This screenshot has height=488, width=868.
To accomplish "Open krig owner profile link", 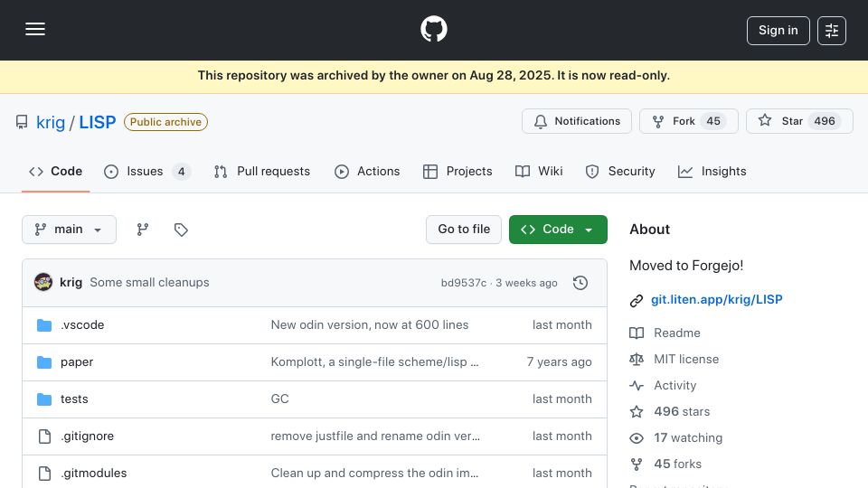I will click(x=51, y=122).
